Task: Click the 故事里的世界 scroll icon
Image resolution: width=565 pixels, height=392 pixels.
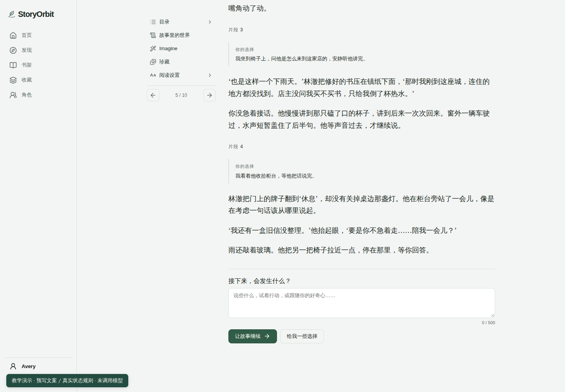Action: click(153, 35)
